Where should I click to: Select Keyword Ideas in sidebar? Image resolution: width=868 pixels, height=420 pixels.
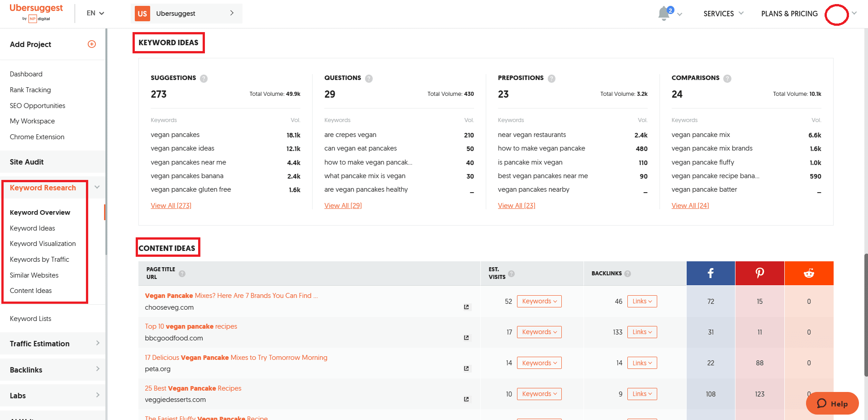point(33,228)
